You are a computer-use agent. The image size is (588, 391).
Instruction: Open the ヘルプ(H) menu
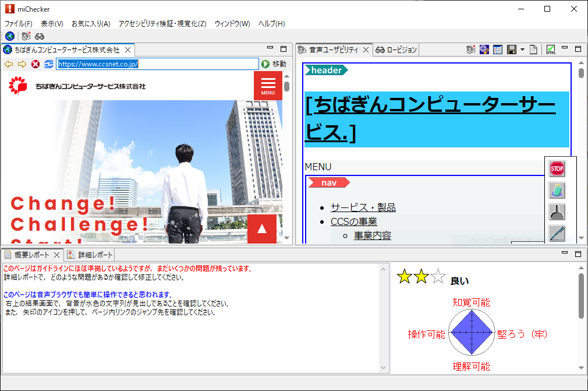pos(271,24)
